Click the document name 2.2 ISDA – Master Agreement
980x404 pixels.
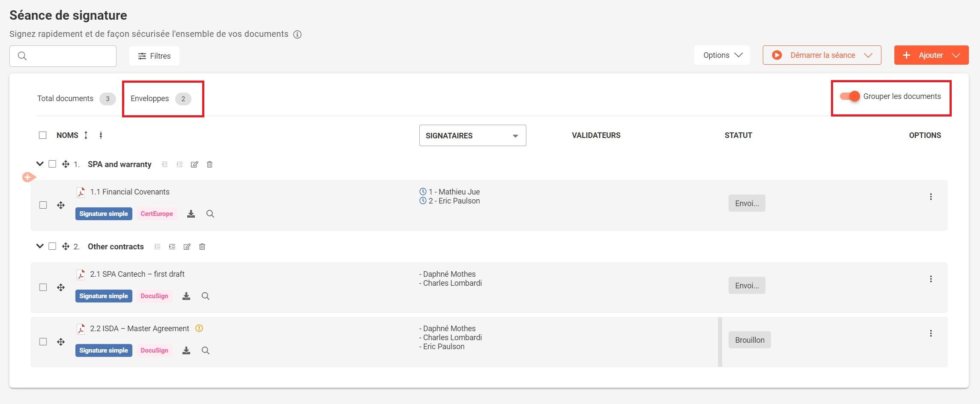[140, 329]
